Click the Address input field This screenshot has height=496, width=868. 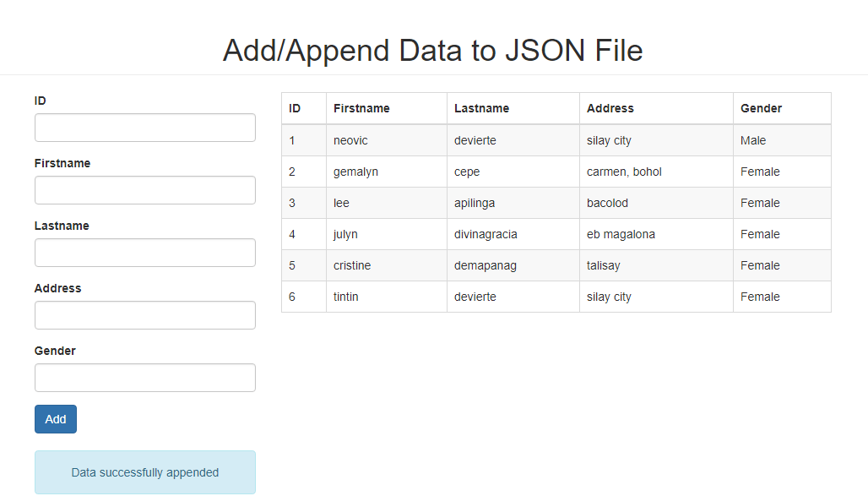[144, 314]
